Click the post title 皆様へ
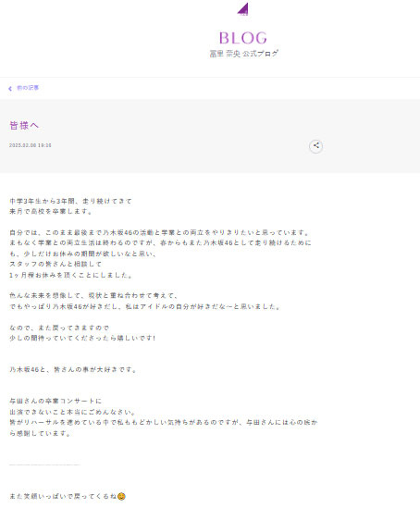 coord(24,125)
